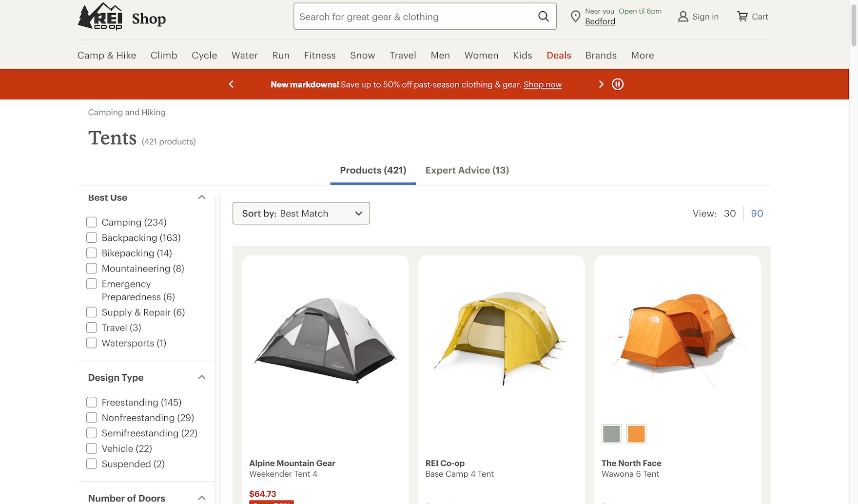Open the Sort by Best Match dropdown

point(301,213)
